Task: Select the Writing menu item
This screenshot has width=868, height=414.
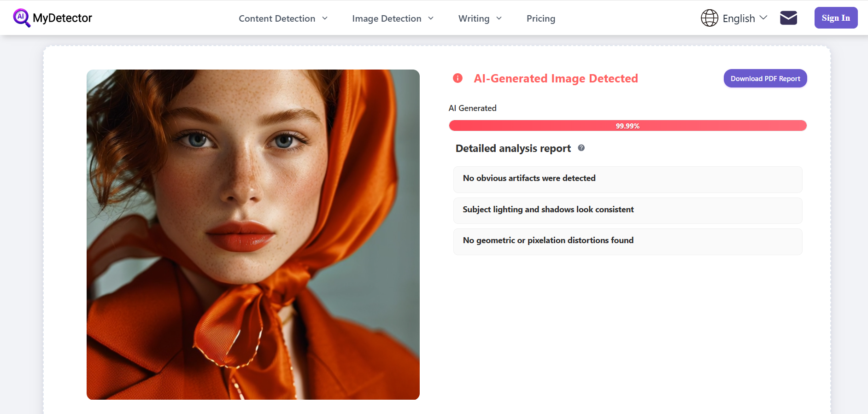Action: (x=474, y=18)
